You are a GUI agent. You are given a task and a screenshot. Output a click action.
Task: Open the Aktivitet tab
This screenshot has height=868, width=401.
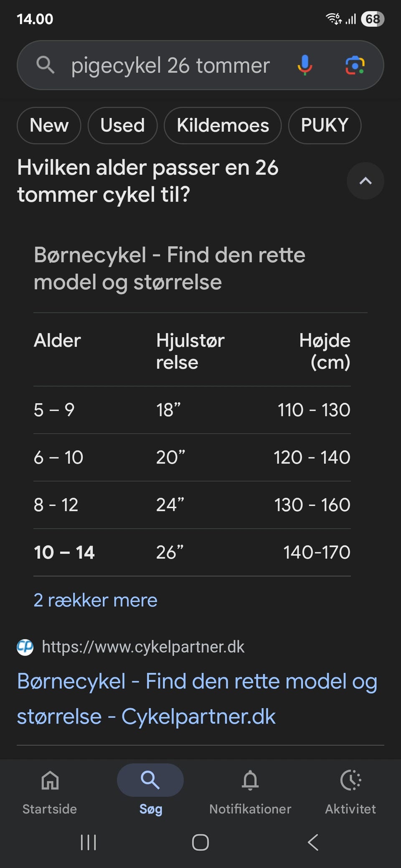click(350, 790)
